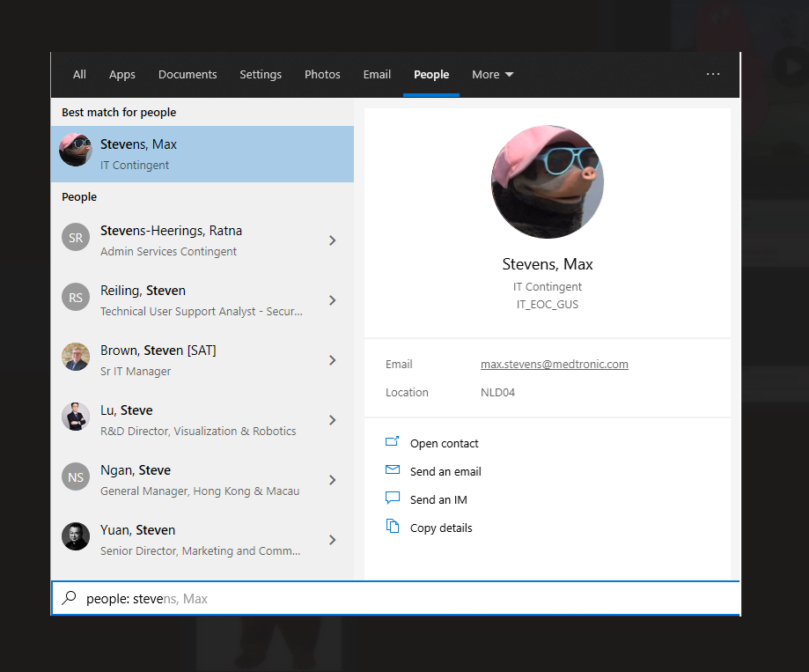Click the SR initials avatar
The image size is (809, 672).
(x=76, y=238)
